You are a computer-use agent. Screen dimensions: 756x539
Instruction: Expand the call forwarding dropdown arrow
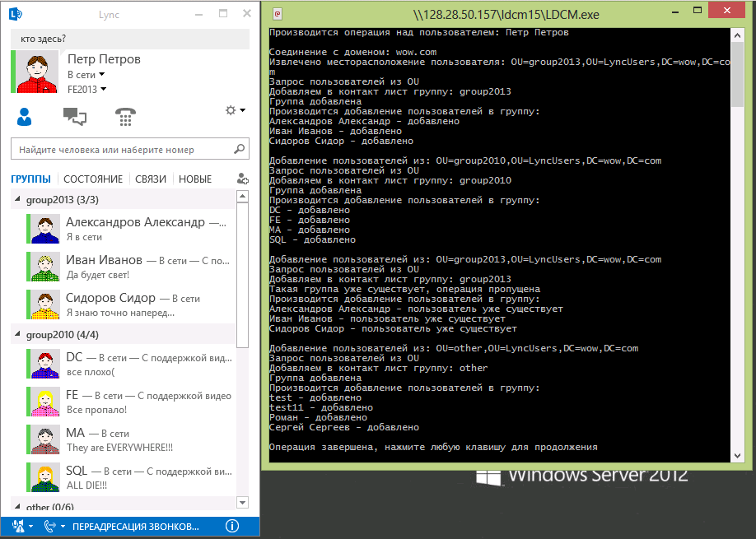coord(63,527)
